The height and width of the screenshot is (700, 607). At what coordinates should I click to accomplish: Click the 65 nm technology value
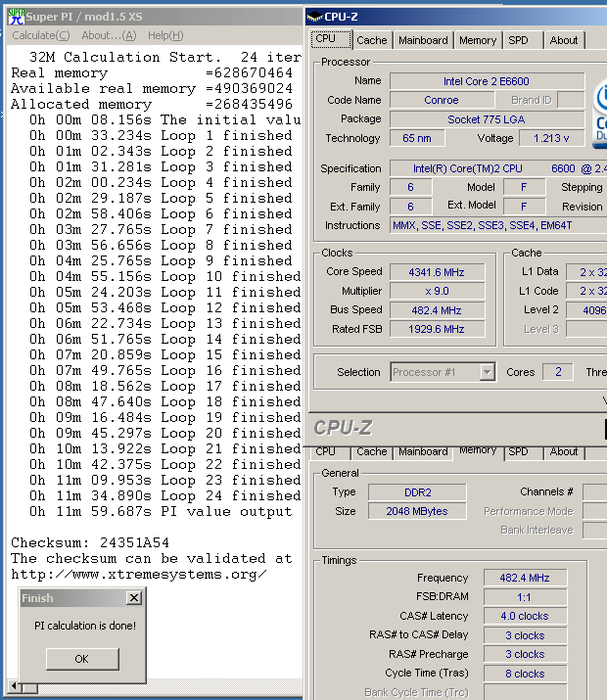[x=417, y=138]
